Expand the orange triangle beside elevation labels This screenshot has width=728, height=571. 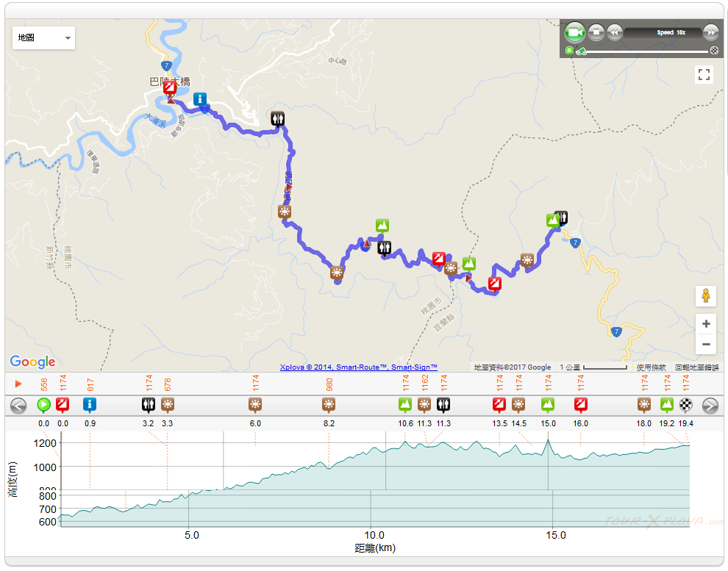[x=18, y=384]
